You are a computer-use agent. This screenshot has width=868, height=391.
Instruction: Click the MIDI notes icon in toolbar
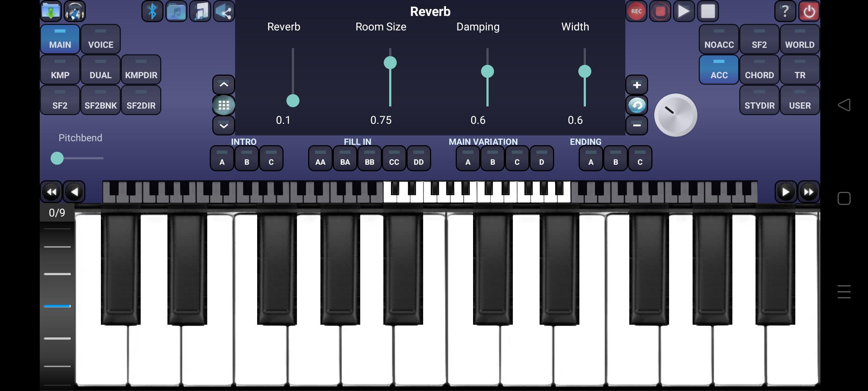pyautogui.click(x=200, y=10)
